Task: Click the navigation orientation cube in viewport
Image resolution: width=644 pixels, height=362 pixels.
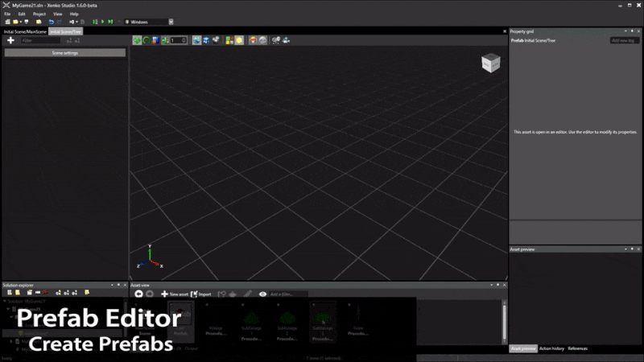Action: pyautogui.click(x=489, y=64)
